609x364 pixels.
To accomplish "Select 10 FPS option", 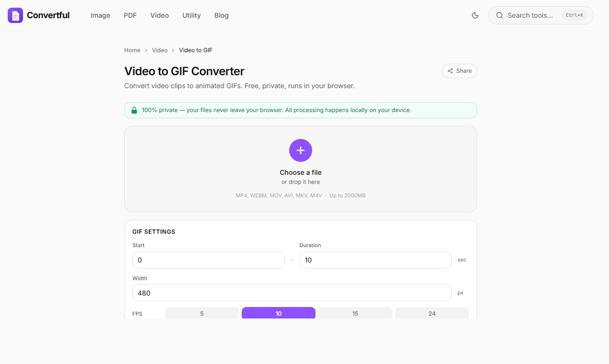I will [x=279, y=313].
